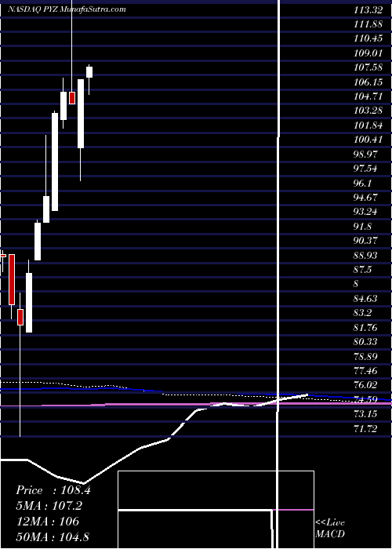Select the 78.89 price axis label
This screenshot has width=392, height=549.
(366, 357)
